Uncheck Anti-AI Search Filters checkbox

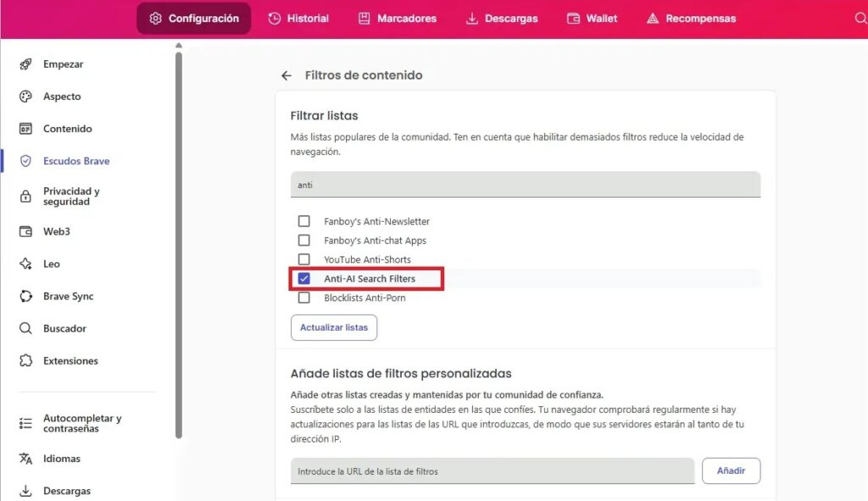304,278
